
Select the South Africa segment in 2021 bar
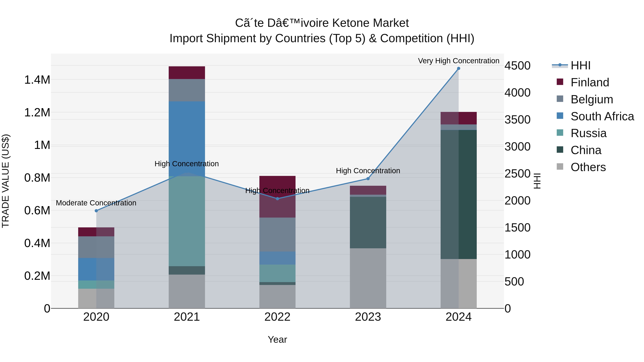[187, 139]
